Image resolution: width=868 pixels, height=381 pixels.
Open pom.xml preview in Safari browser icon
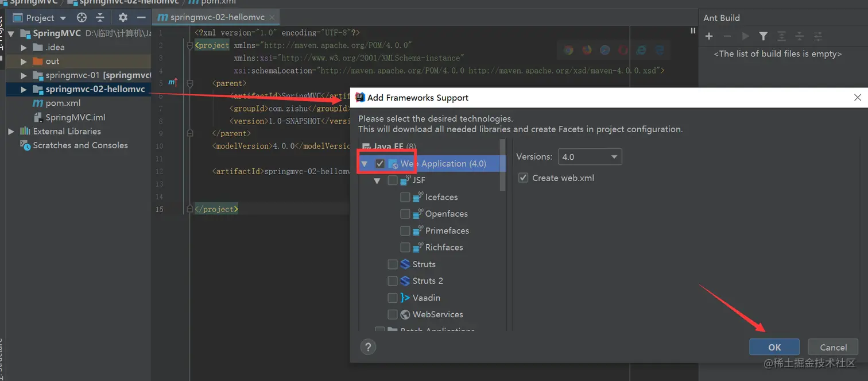pyautogui.click(x=605, y=50)
